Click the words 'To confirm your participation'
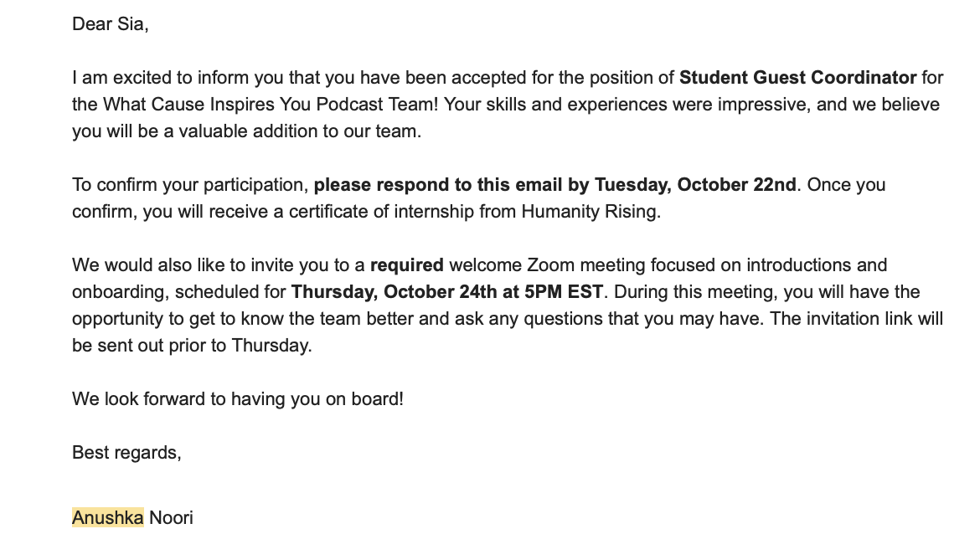Screen dimensions: 980x534 [x=188, y=185]
